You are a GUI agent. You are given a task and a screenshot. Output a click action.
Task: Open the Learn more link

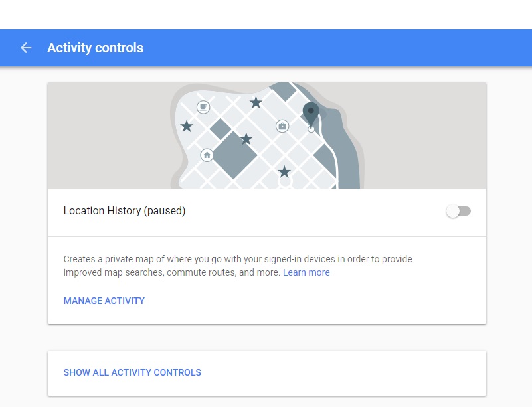pos(306,272)
